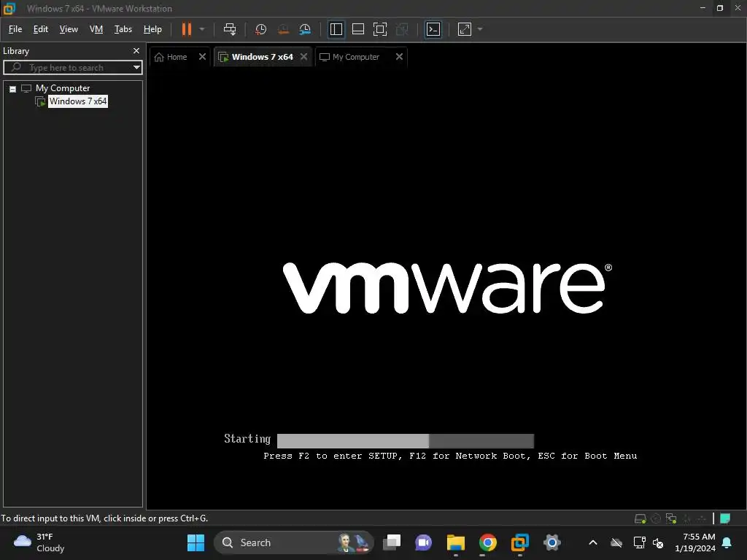Image resolution: width=747 pixels, height=560 pixels.
Task: Click Send Ctrl+Alt+Del toolbar icon
Action: pyautogui.click(x=230, y=29)
